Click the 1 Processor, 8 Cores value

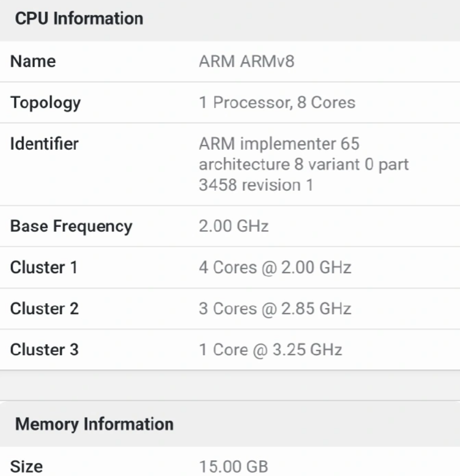(277, 102)
